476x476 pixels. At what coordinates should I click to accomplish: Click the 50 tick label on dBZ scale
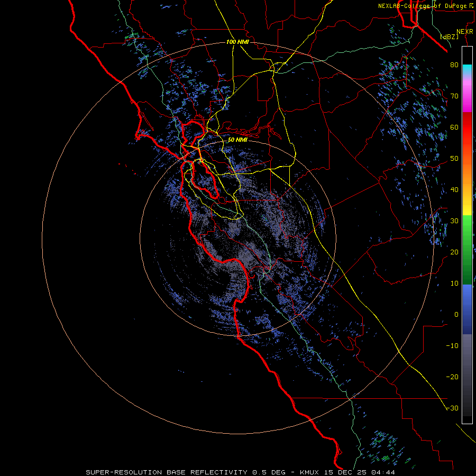(x=454, y=159)
